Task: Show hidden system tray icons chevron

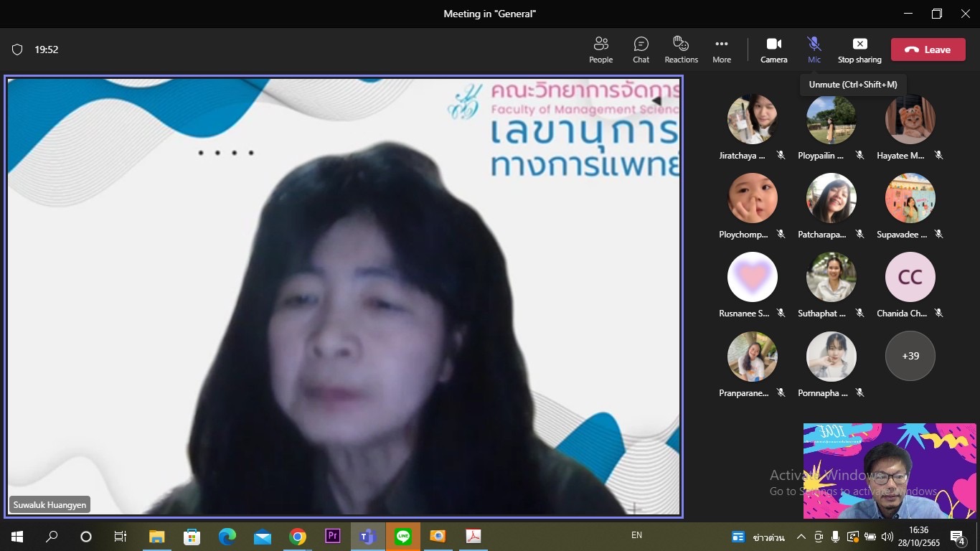Action: tap(801, 537)
